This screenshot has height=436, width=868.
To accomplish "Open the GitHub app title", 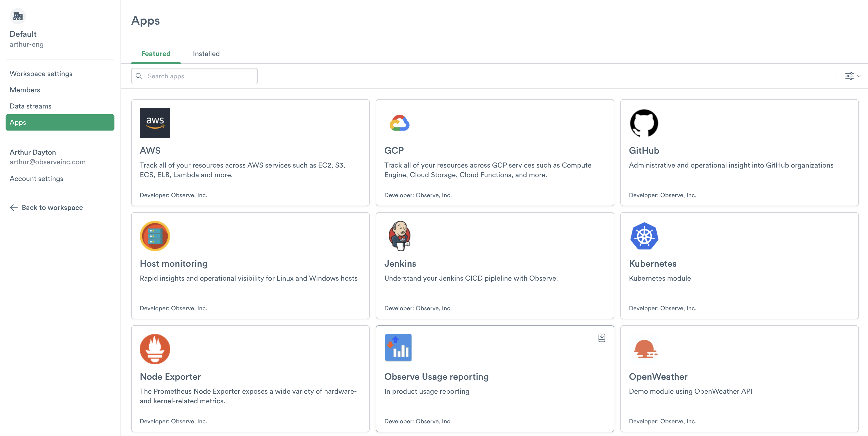I will 644,150.
